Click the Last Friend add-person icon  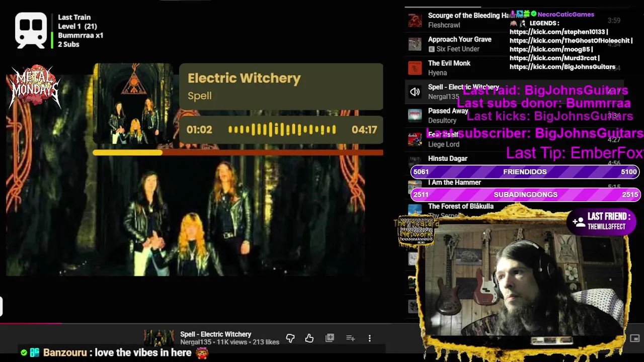tap(579, 221)
